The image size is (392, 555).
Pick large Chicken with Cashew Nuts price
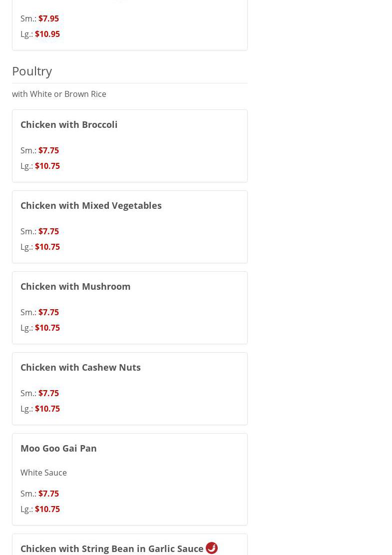pyautogui.click(x=47, y=409)
